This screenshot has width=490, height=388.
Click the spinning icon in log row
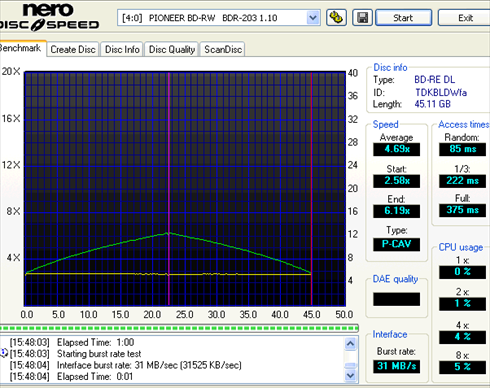(4, 353)
